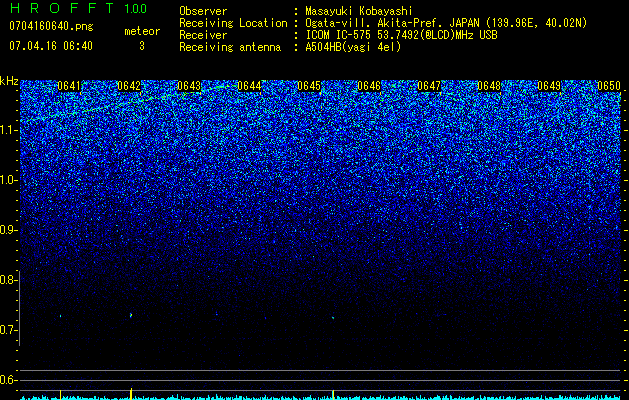Click the 0648 time tick label

tap(489, 86)
